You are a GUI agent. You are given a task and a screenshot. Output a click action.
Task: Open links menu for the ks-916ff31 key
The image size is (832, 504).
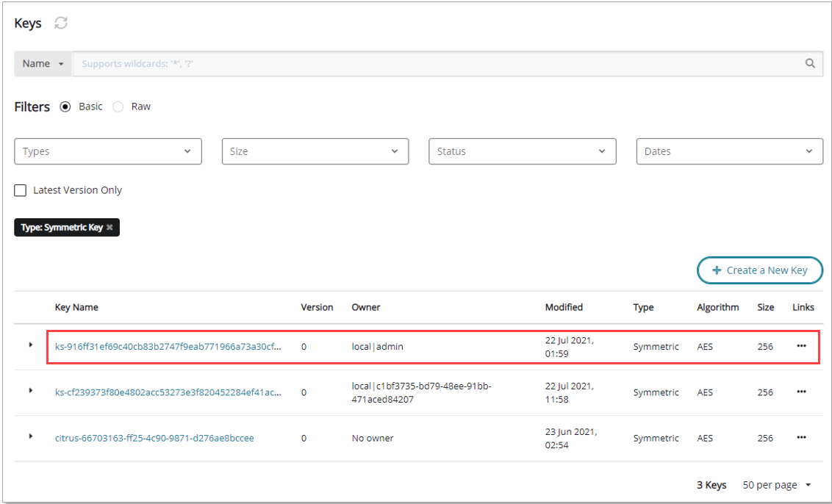[x=801, y=346]
